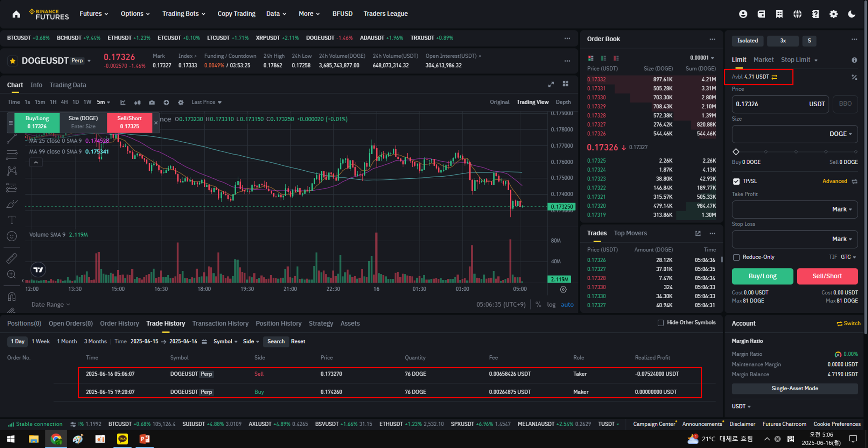Uncheck the TP/SL checkbox

[x=736, y=181]
